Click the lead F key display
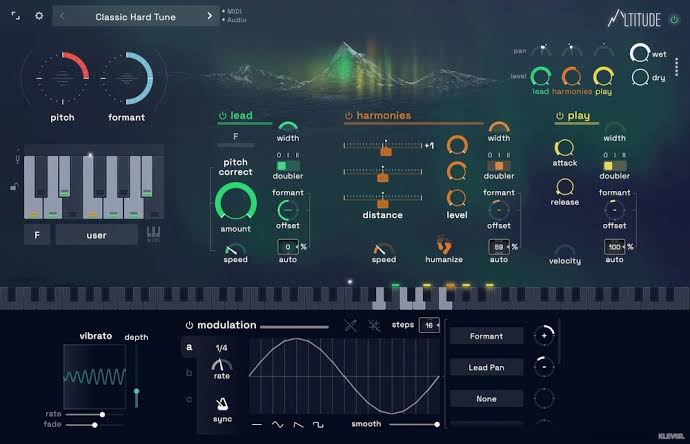 [x=236, y=137]
